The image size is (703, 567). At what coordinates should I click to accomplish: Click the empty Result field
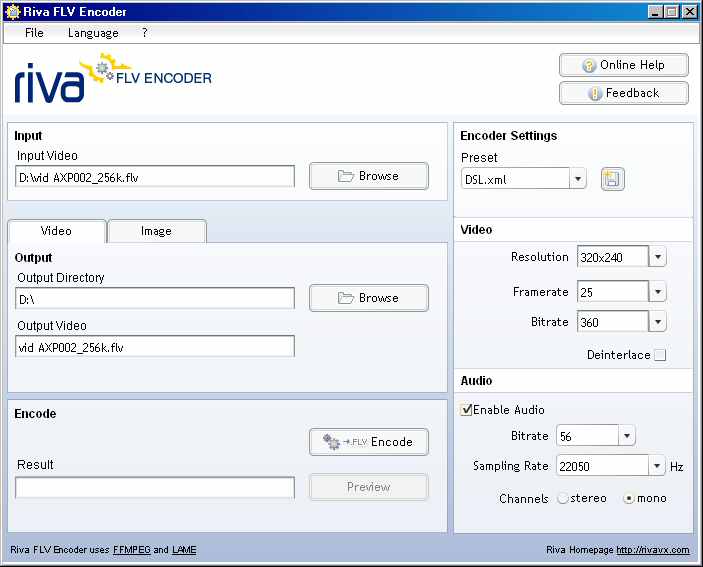tap(155, 488)
